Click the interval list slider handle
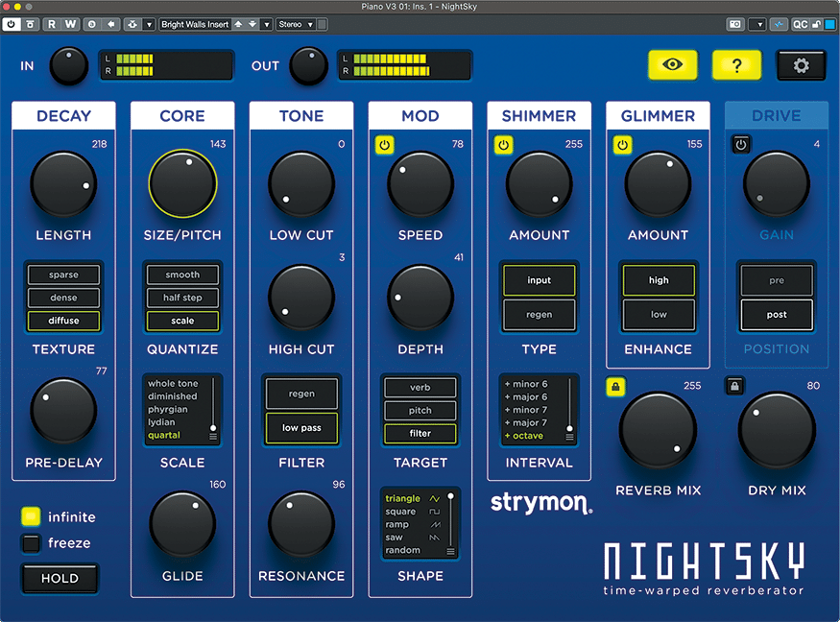Viewport: 840px width, 622px height. tap(569, 429)
